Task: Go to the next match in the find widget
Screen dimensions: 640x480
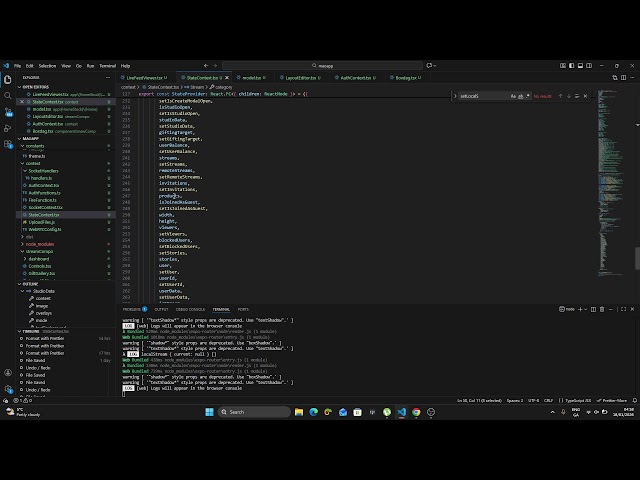Action: (569, 96)
